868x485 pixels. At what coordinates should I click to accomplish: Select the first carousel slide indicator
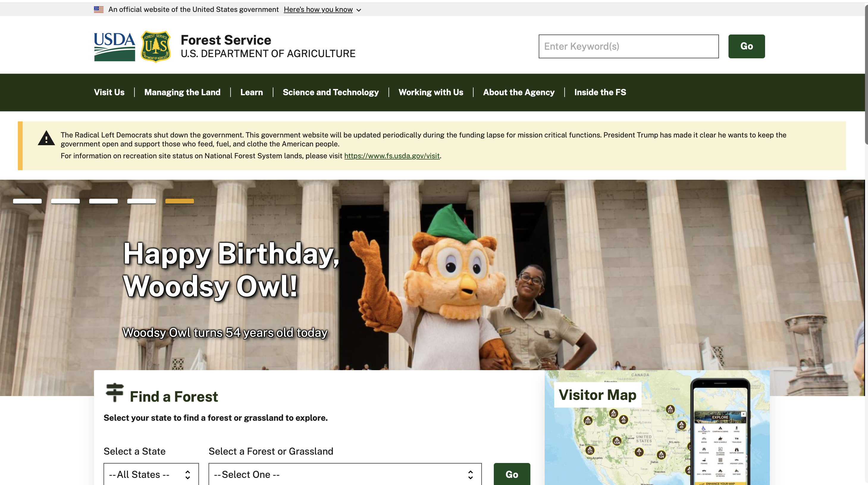[27, 201]
